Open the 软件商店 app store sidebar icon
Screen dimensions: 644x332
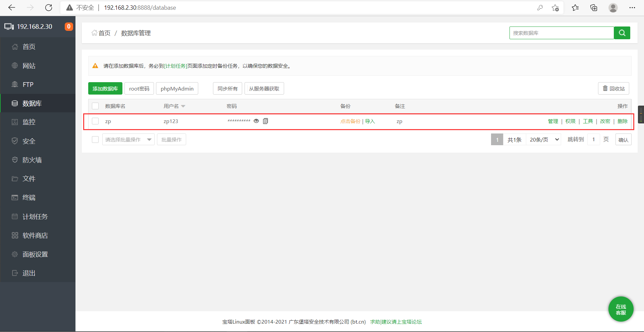tap(15, 235)
